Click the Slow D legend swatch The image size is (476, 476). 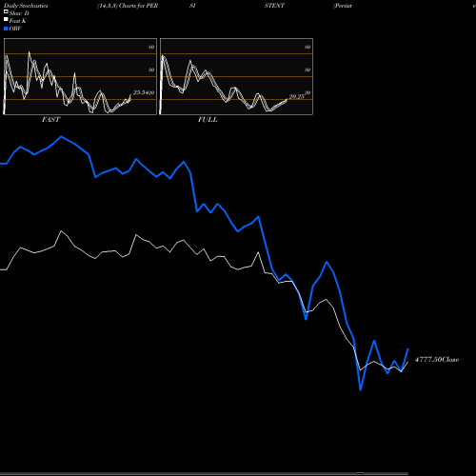[x=6, y=11]
